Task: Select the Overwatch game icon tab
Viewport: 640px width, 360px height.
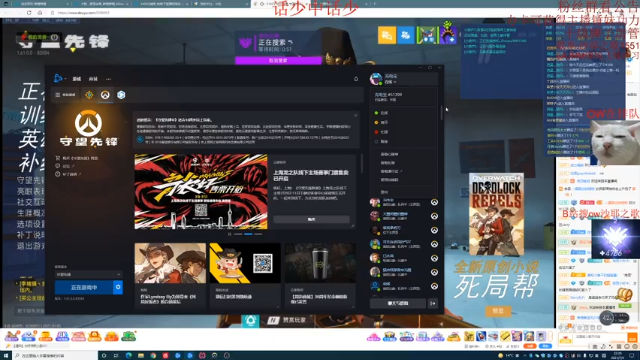Action: pos(105,95)
